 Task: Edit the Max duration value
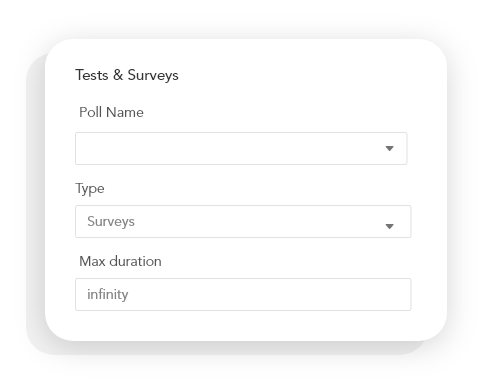tap(243, 294)
